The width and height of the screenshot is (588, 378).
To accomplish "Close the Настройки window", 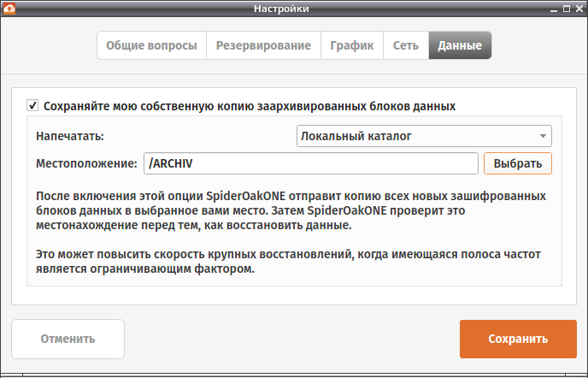I will [579, 9].
